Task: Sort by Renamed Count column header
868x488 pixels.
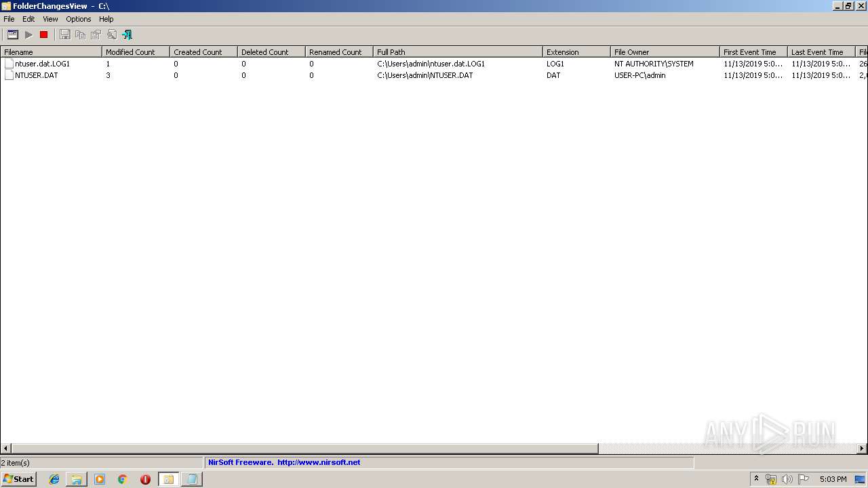Action: click(x=339, y=52)
